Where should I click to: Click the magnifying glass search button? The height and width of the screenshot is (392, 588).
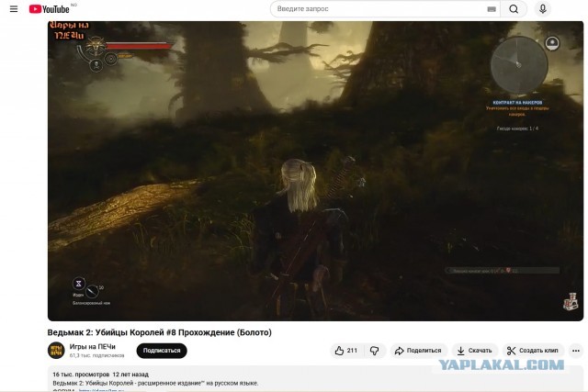click(x=514, y=9)
